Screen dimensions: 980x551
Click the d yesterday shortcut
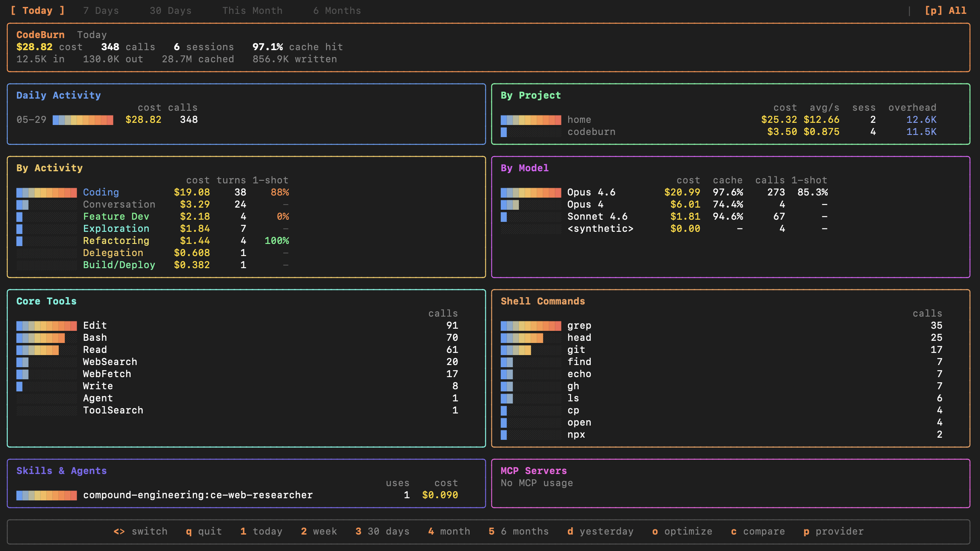pyautogui.click(x=600, y=531)
